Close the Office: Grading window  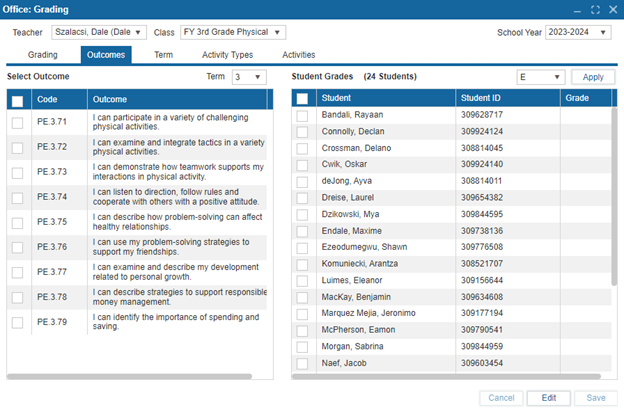pos(611,10)
